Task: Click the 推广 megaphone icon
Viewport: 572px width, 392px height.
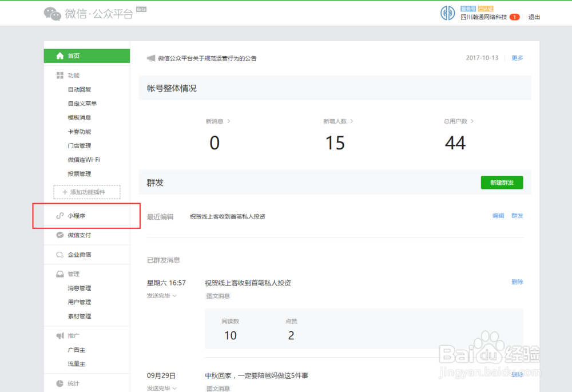Action: pyautogui.click(x=59, y=335)
